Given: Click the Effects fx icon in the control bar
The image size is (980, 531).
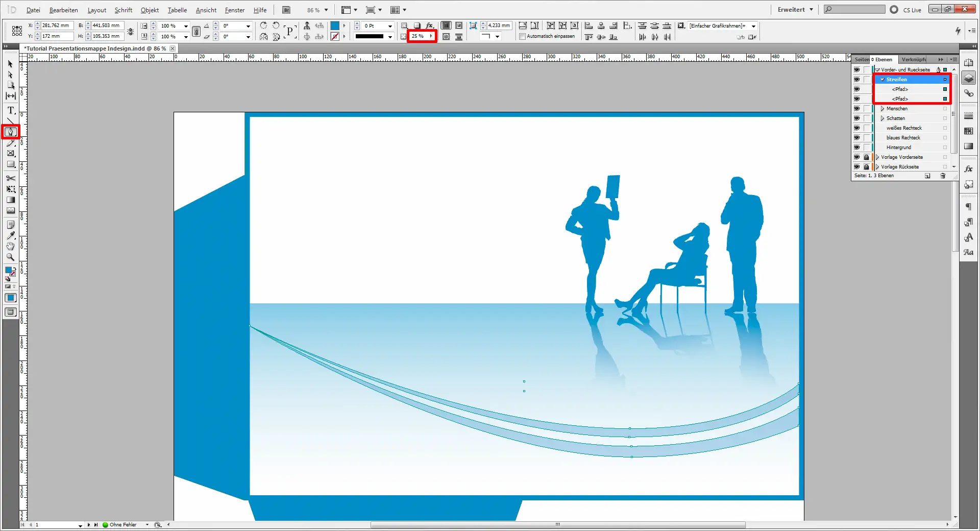Looking at the screenshot, I should point(430,26).
